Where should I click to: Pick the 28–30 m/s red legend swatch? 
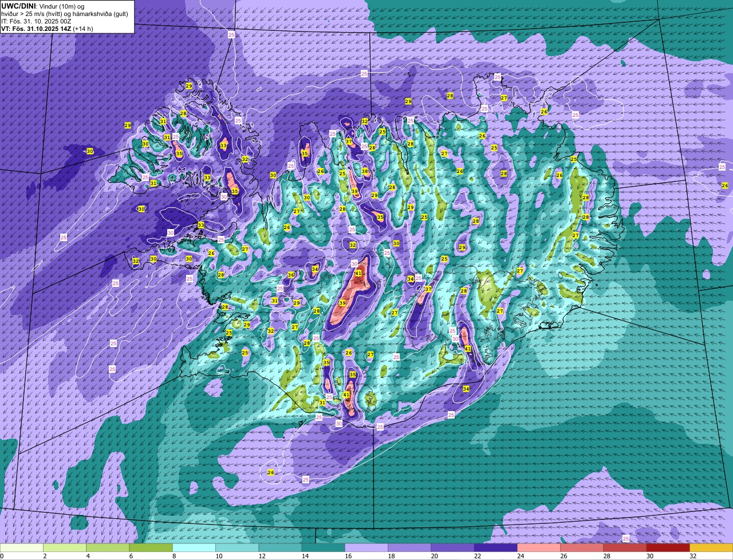(625, 547)
